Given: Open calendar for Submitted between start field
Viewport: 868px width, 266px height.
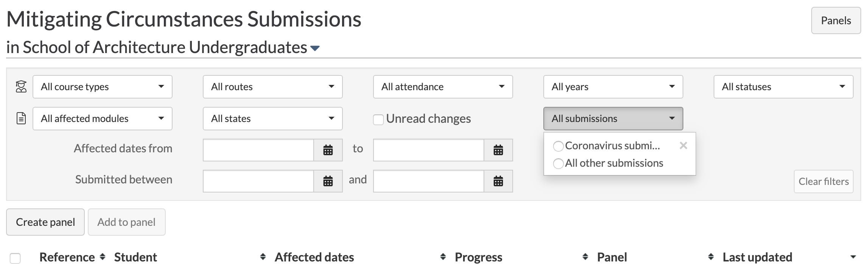Looking at the screenshot, I should [x=328, y=181].
